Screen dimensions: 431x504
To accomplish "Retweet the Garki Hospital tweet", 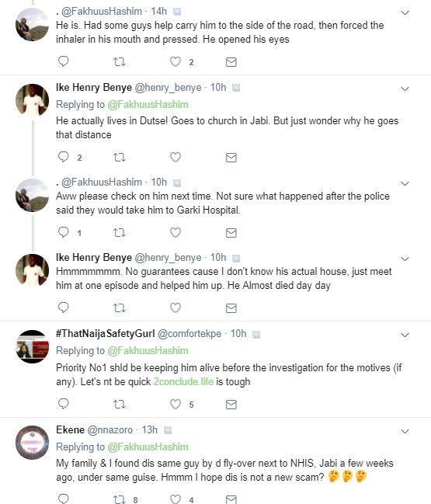I will coord(120,232).
